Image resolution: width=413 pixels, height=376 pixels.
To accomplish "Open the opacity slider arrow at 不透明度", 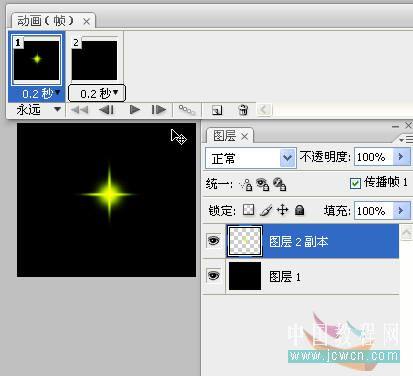I will click(x=401, y=156).
